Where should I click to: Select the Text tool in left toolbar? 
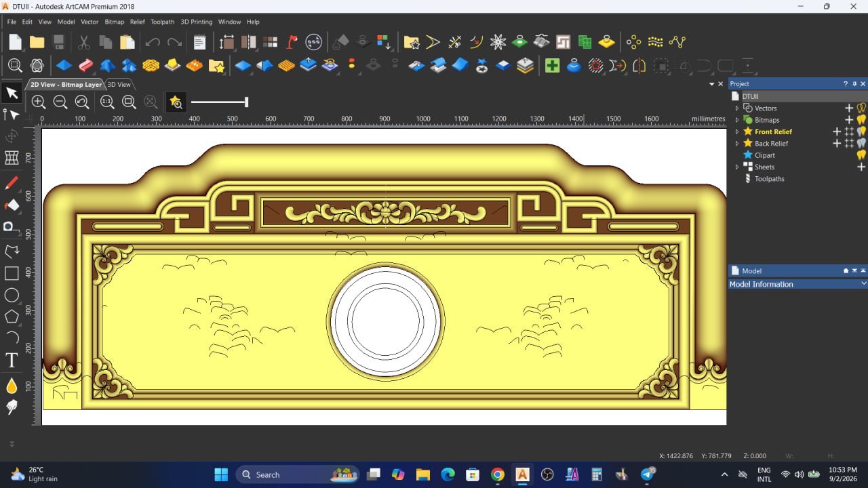pyautogui.click(x=12, y=361)
